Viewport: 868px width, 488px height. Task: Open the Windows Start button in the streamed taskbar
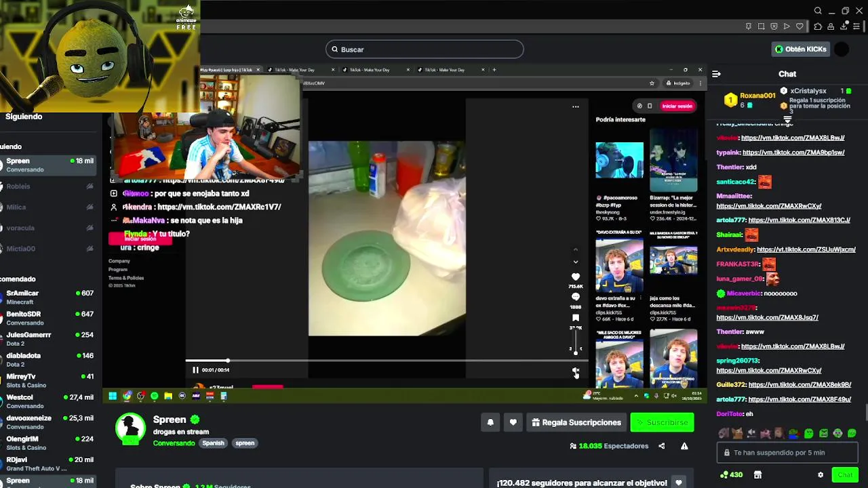pyautogui.click(x=113, y=396)
